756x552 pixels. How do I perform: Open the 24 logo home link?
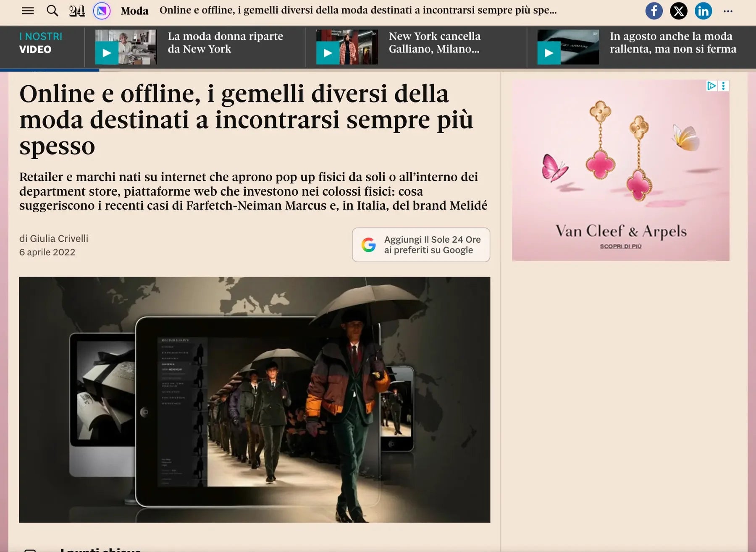pyautogui.click(x=77, y=10)
